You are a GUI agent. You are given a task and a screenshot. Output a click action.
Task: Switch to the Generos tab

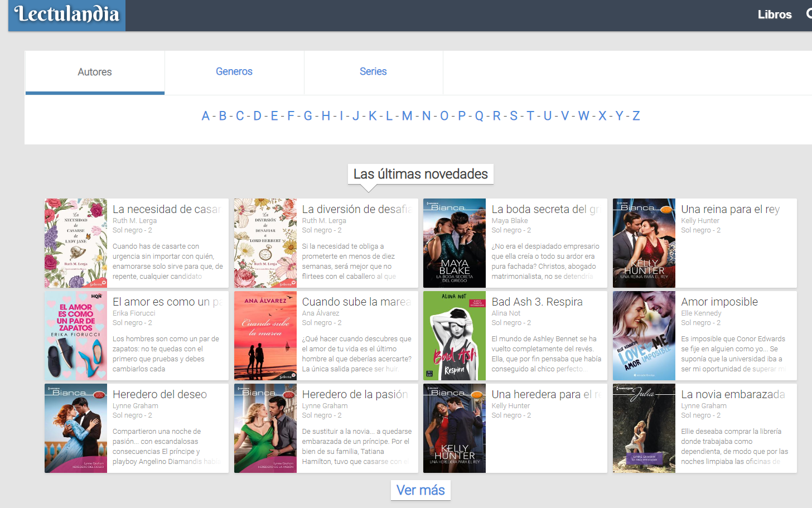tap(234, 71)
